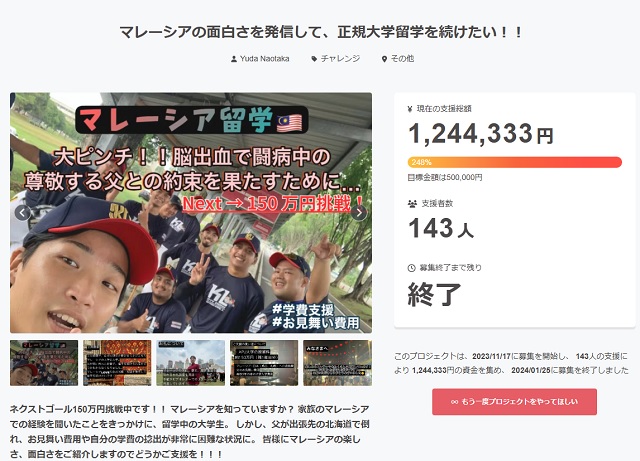Click the previous image arrow on carousel
Viewport: 640px width, 461px height.
(22, 212)
